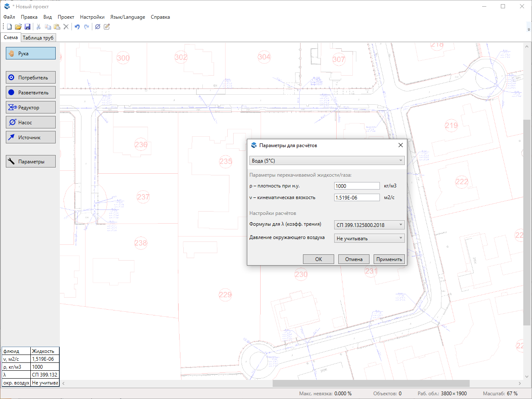This screenshot has width=532, height=399.
Task: Click the pencil edit toolbar icon
Action: (x=107, y=27)
